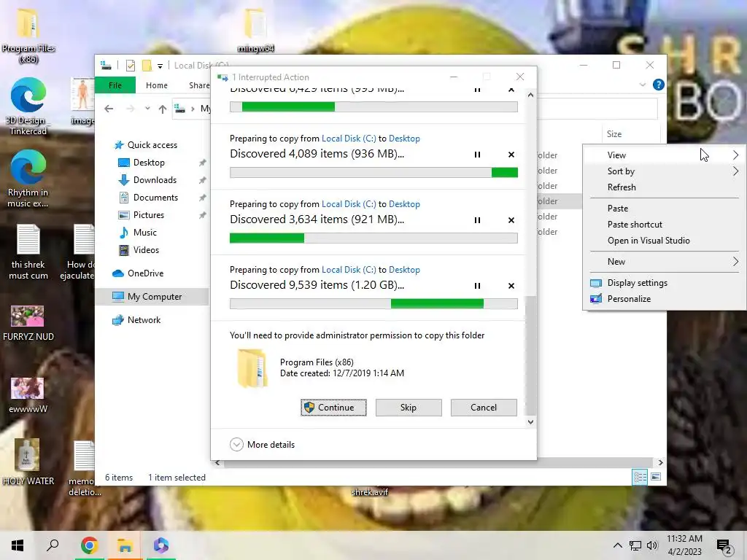Click progress bar of 4,089 items copy

(x=373, y=172)
